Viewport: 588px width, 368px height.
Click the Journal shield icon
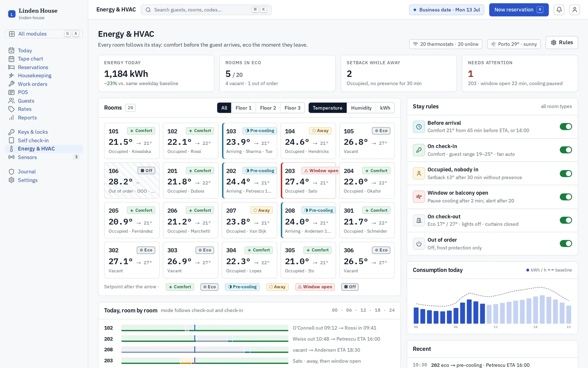click(11, 172)
